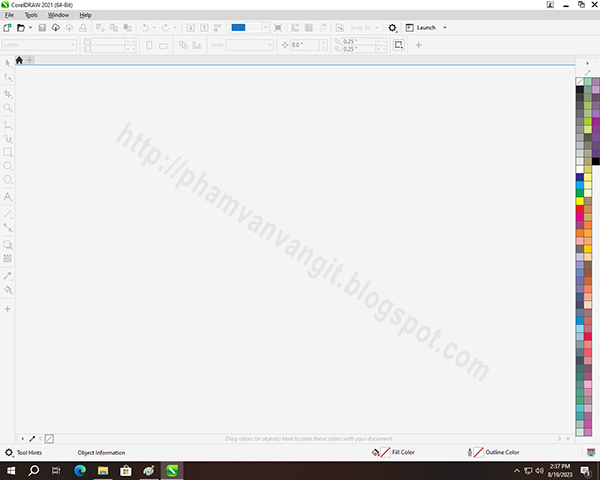Click Tool Hints in the status bar
The height and width of the screenshot is (480, 600).
[29, 452]
